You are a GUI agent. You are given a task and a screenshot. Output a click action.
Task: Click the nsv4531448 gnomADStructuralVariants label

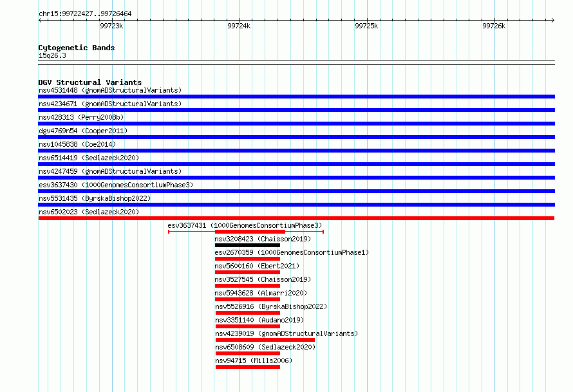pos(110,90)
